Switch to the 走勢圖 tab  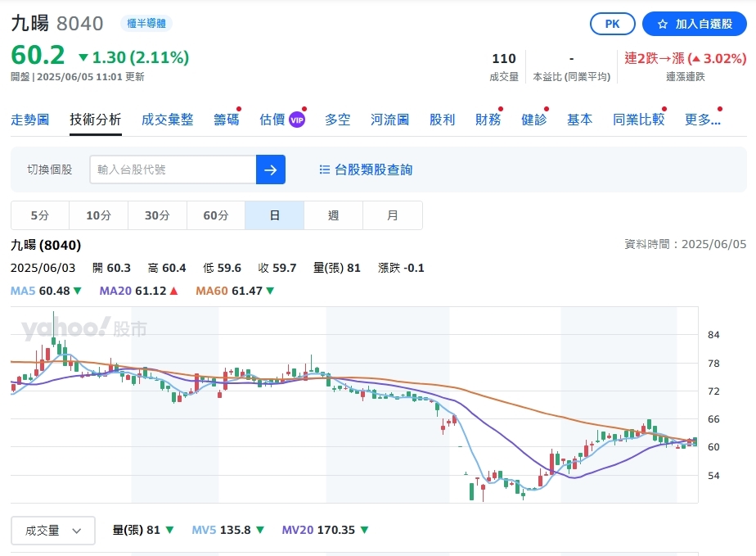[x=30, y=119]
